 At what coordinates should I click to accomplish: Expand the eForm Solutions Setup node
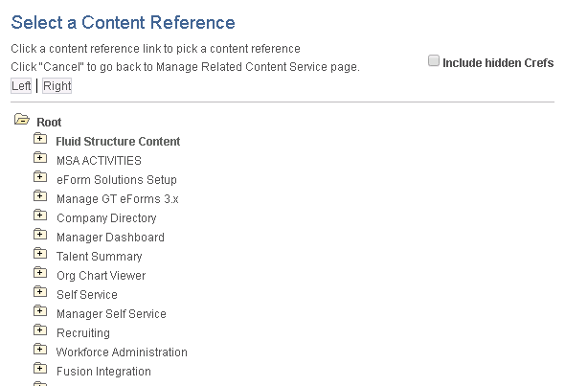pos(40,177)
